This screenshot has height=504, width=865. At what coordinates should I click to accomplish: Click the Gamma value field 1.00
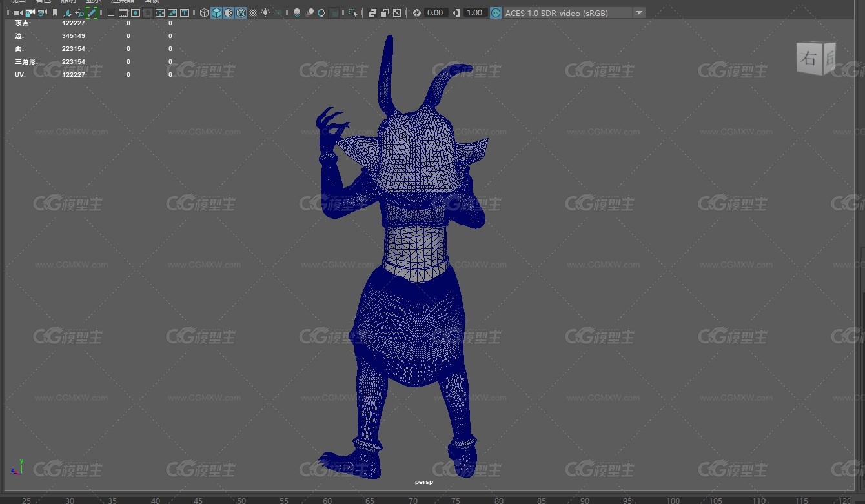pyautogui.click(x=475, y=13)
